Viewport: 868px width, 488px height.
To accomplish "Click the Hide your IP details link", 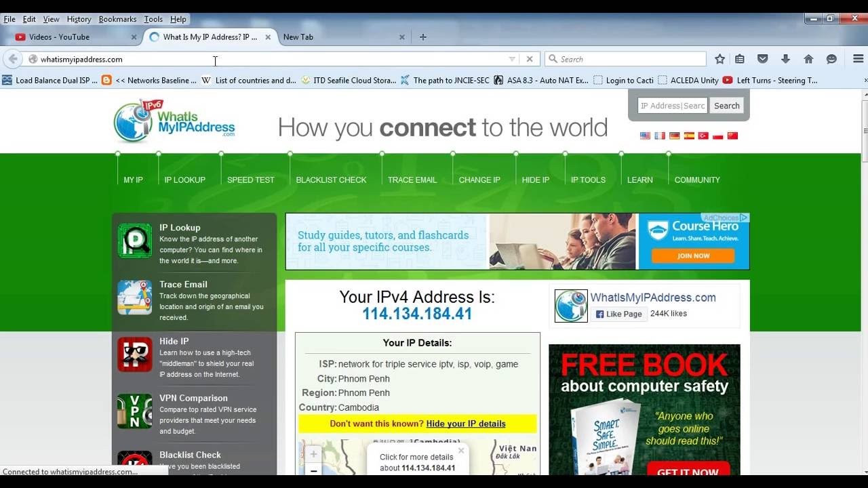I will pyautogui.click(x=466, y=424).
